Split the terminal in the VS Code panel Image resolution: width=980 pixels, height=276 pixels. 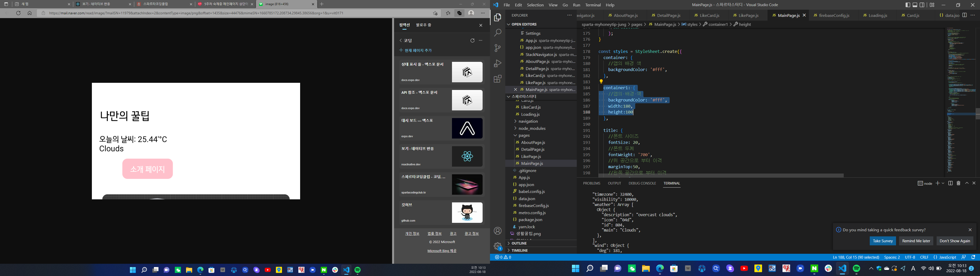click(x=950, y=183)
